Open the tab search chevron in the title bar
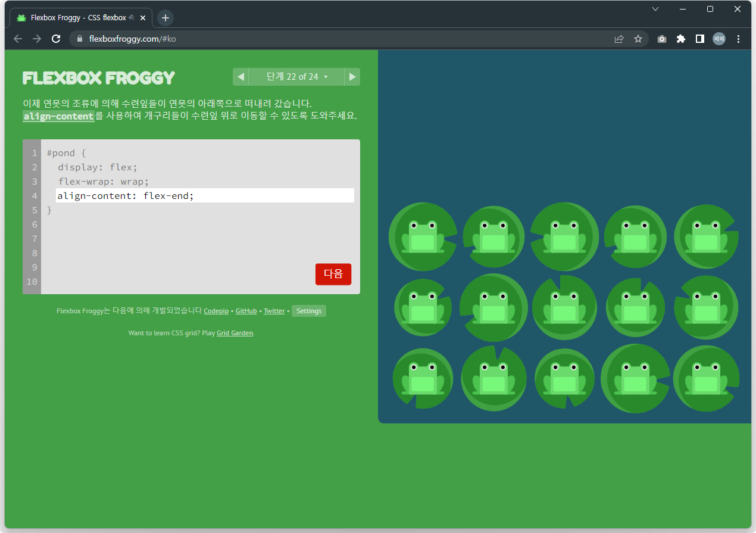 tap(655, 9)
